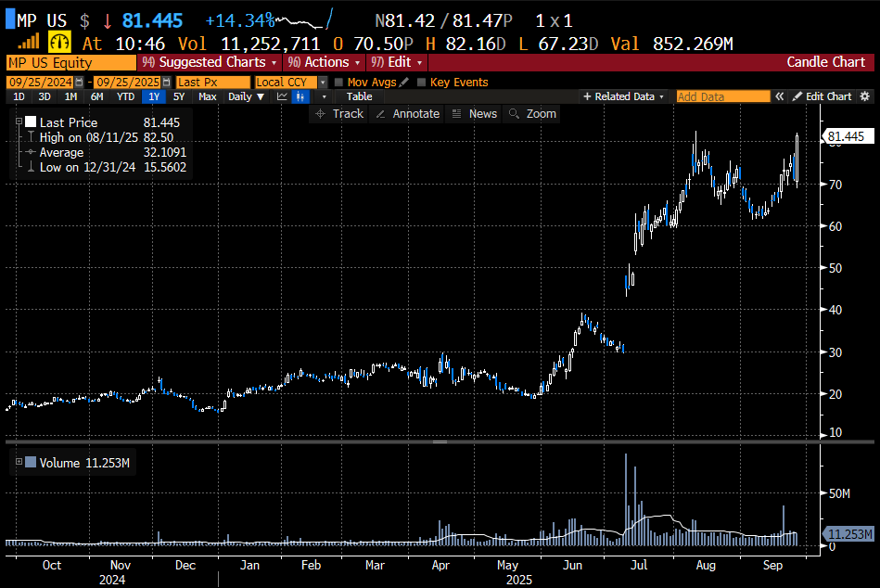Click the signal strength bars icon
This screenshot has height=588, width=880.
pos(29,42)
